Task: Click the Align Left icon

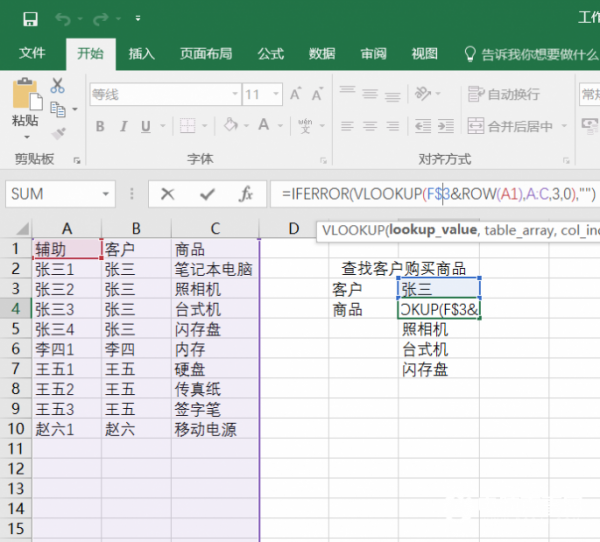Action: tap(347, 126)
